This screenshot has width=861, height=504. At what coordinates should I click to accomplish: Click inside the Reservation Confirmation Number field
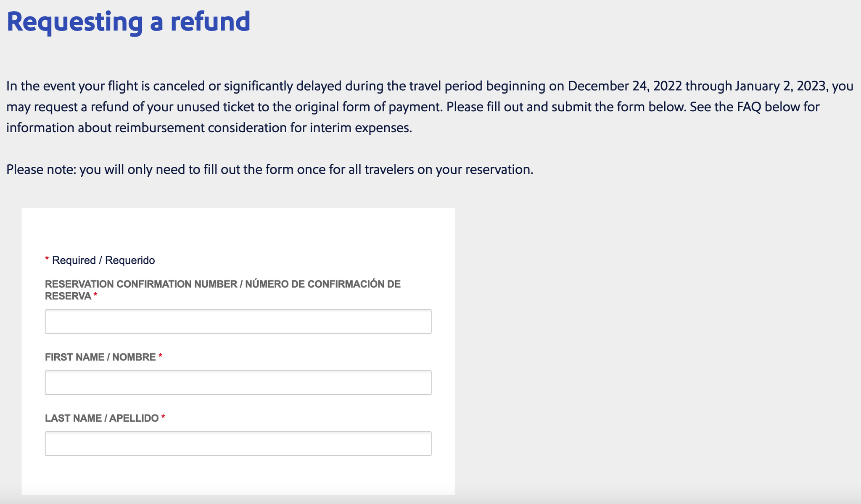click(238, 321)
